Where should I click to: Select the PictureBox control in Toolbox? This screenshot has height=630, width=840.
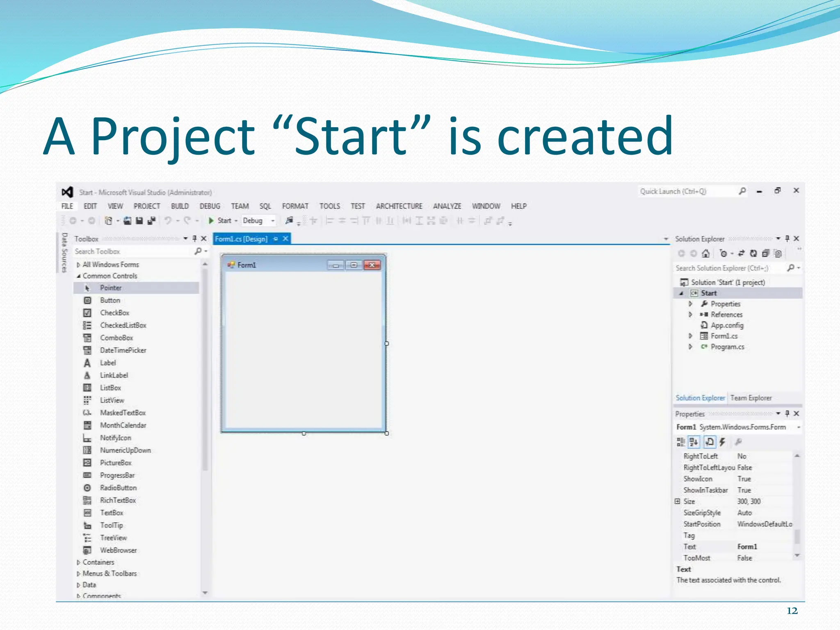click(x=116, y=463)
